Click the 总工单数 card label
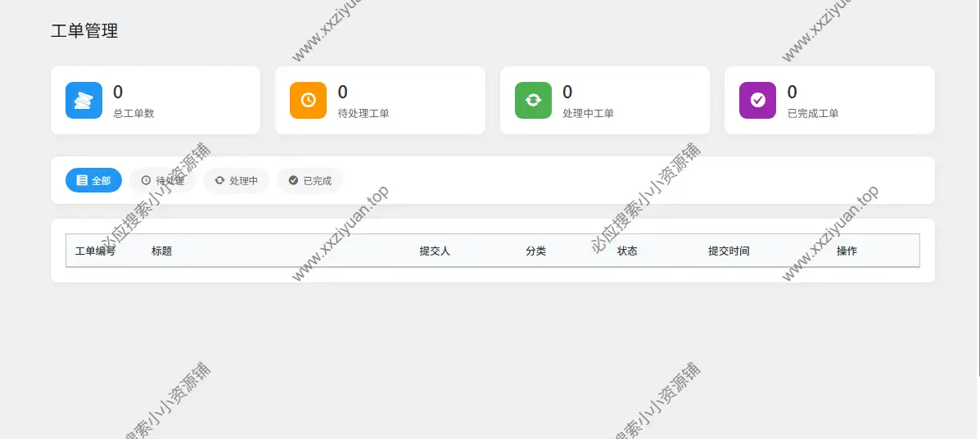This screenshot has width=980, height=439. click(x=133, y=113)
